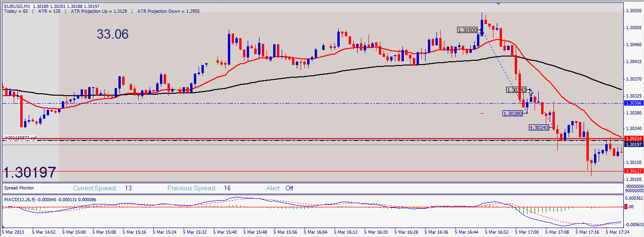Click the small red dash marker beside 1.30280 label

482,113
